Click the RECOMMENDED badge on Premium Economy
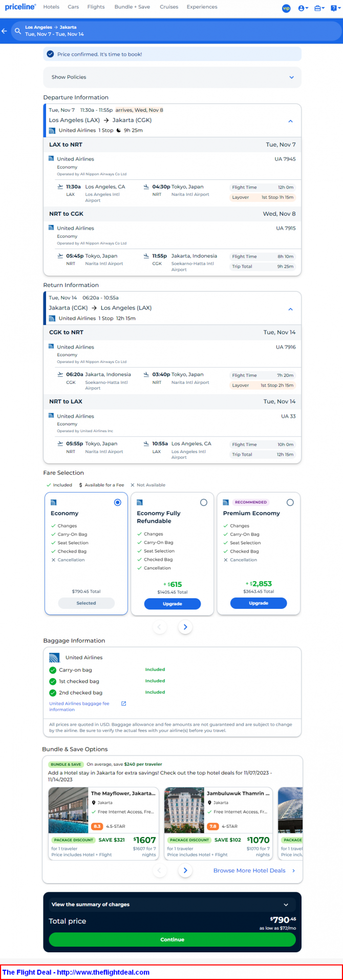Image resolution: width=343 pixels, height=980 pixels. pos(251,502)
